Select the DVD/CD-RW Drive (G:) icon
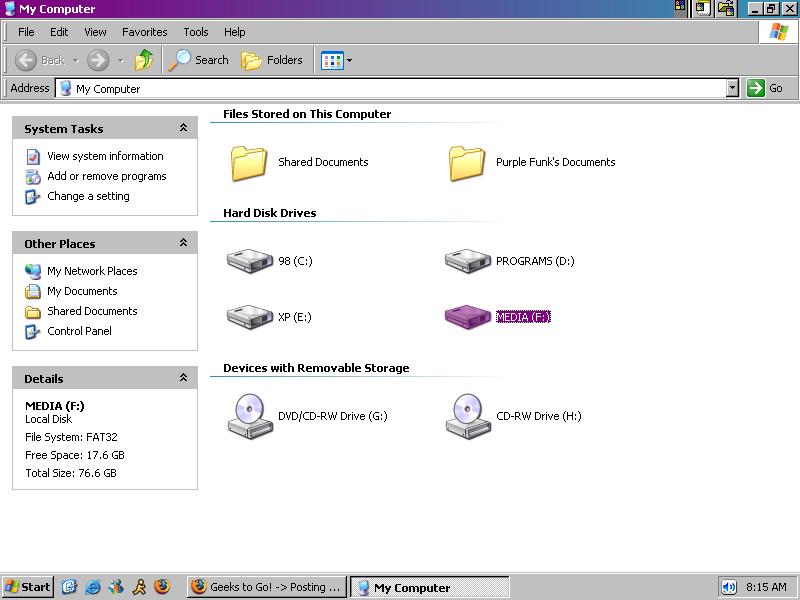This screenshot has height=600, width=800. click(x=250, y=416)
